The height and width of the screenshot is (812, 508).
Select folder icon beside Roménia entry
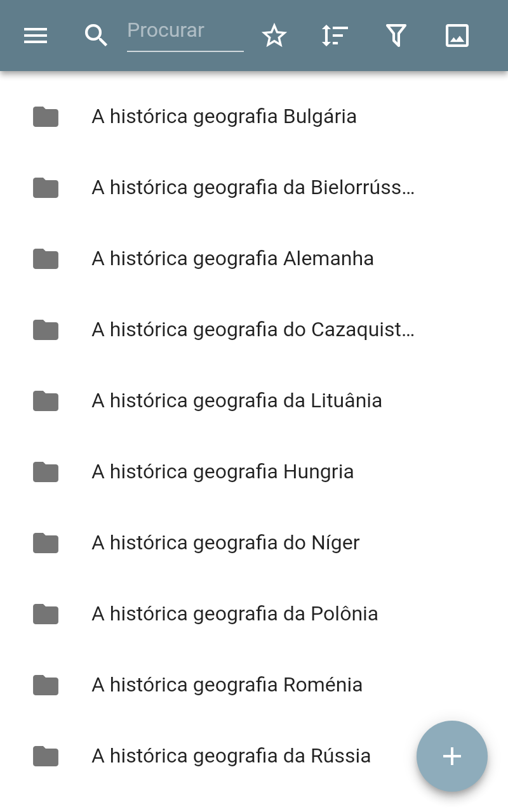46,685
